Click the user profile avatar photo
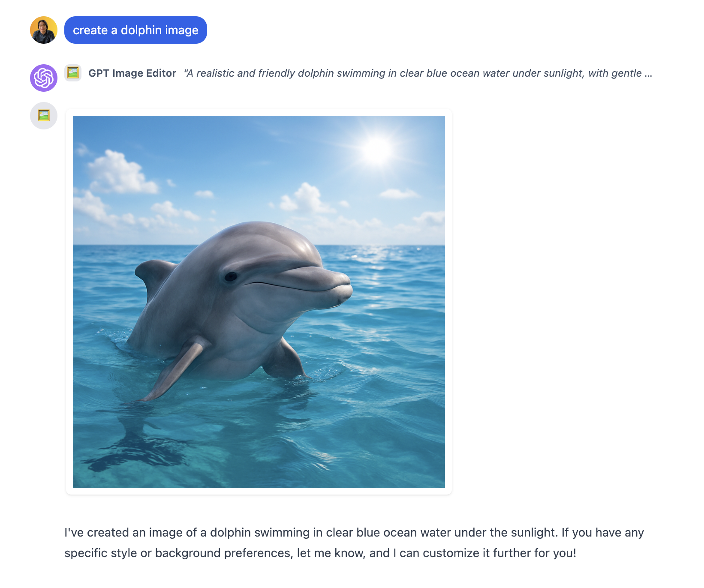This screenshot has width=704, height=588. 44,30
